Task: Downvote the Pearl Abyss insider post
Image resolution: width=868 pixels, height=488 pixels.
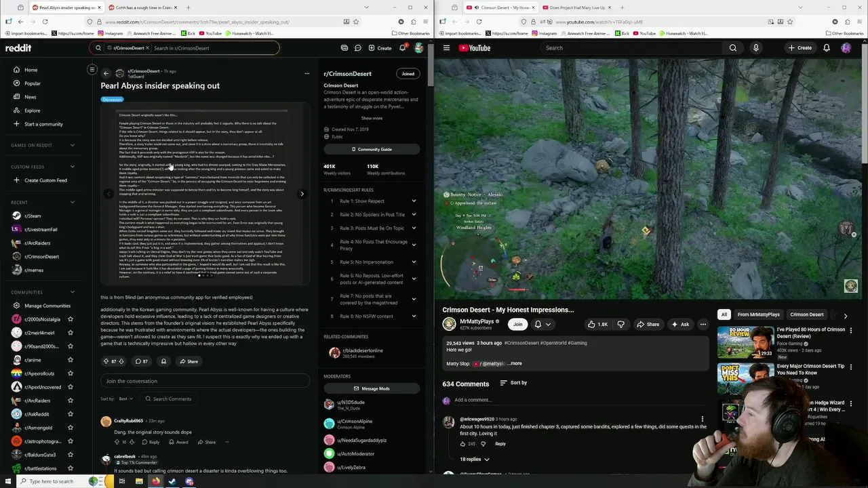Action: pos(121,361)
